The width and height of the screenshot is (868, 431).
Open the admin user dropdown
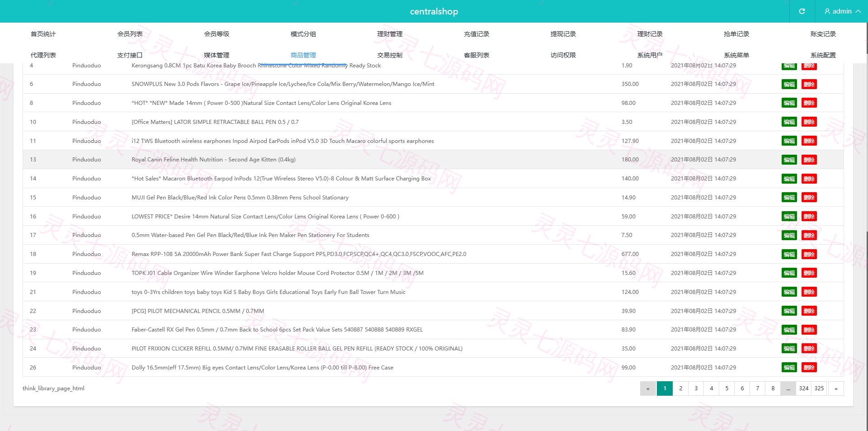[x=842, y=11]
